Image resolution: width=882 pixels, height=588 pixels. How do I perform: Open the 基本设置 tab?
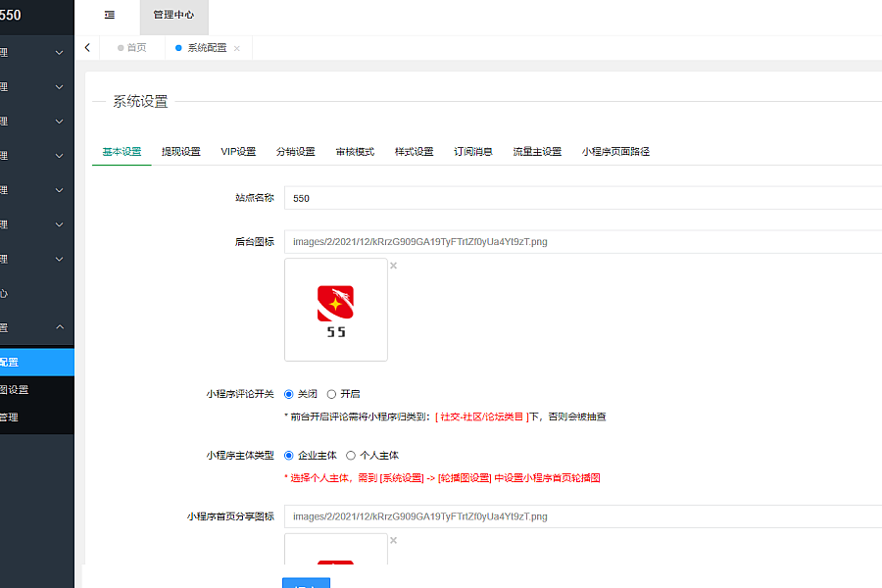[x=122, y=151]
